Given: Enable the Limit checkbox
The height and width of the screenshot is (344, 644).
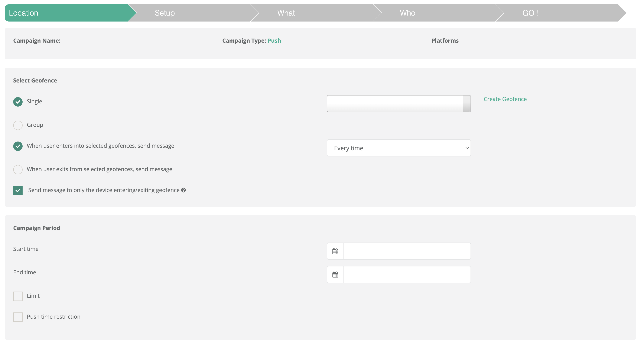Looking at the screenshot, I should [x=18, y=296].
